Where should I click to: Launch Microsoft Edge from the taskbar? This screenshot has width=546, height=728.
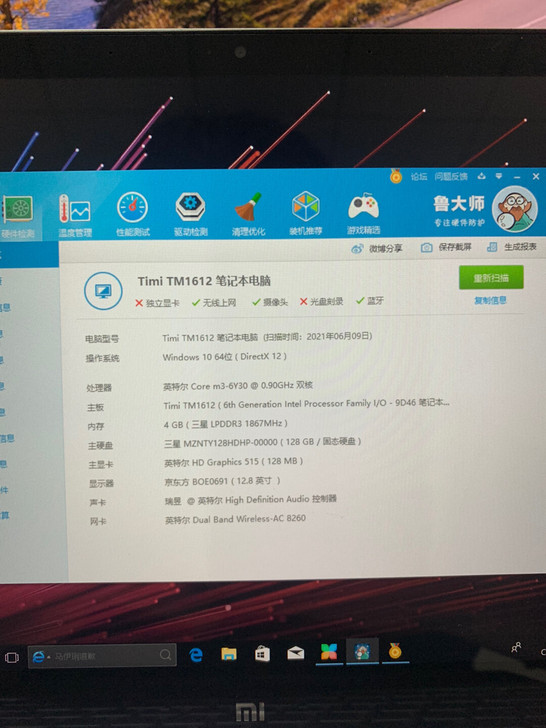coord(195,655)
